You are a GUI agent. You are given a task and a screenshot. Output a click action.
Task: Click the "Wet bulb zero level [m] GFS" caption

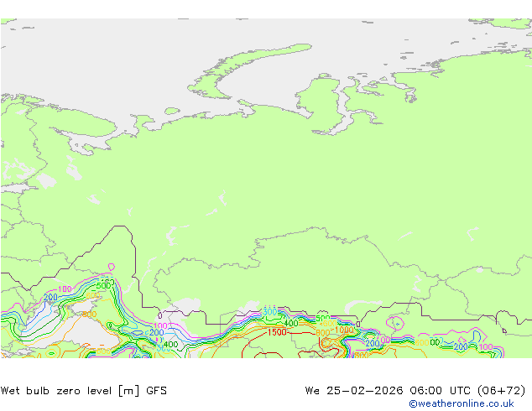[x=84, y=391]
